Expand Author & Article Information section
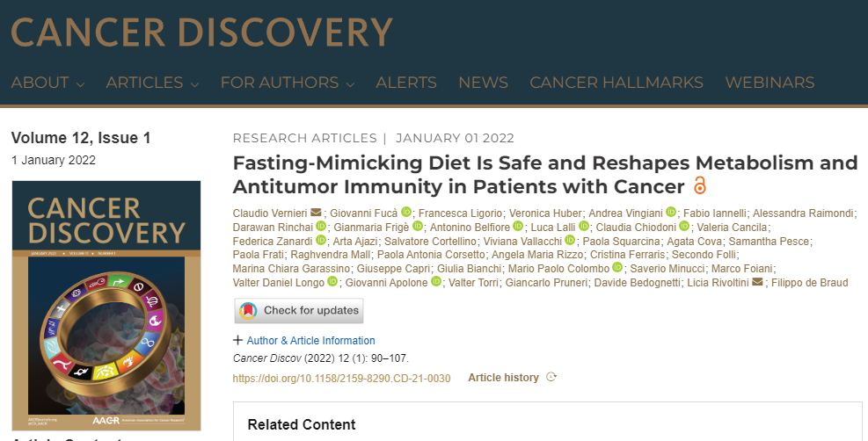868x441 pixels. click(304, 341)
